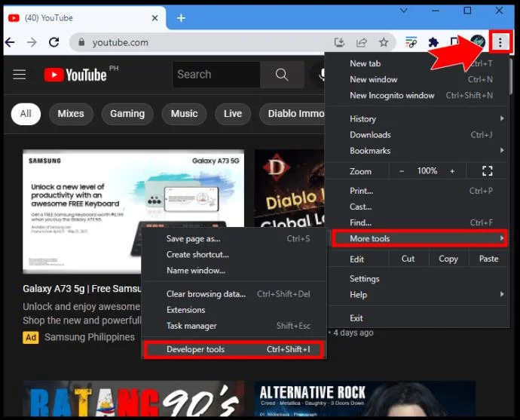Expand the More tools submenu
520x420 pixels.
pyautogui.click(x=420, y=238)
